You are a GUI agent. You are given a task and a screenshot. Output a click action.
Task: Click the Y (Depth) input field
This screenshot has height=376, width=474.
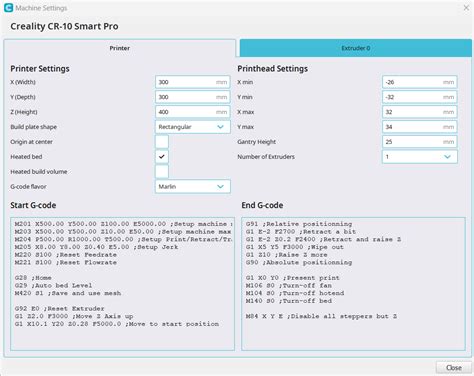[193, 97]
